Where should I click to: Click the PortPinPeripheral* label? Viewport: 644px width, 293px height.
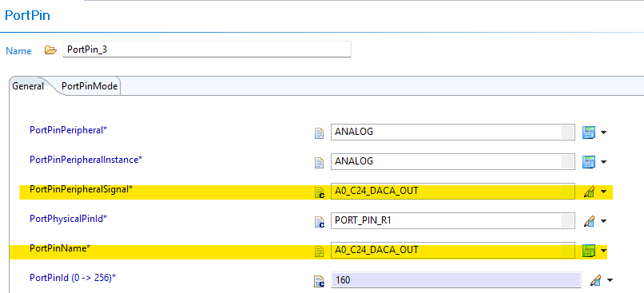[68, 130]
